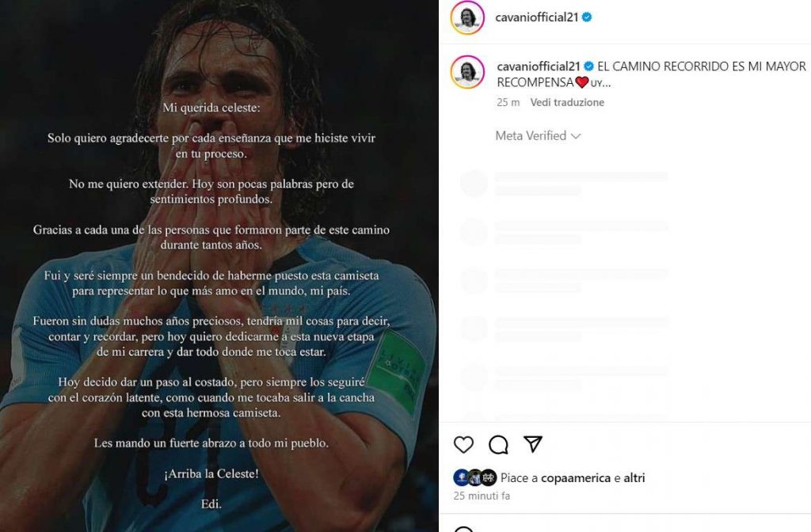Click the cavaniofficial21 username in the caption

point(539,66)
